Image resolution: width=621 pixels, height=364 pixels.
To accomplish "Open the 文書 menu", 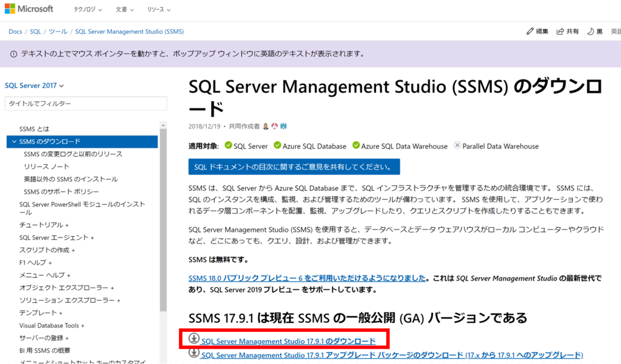I will tap(125, 10).
